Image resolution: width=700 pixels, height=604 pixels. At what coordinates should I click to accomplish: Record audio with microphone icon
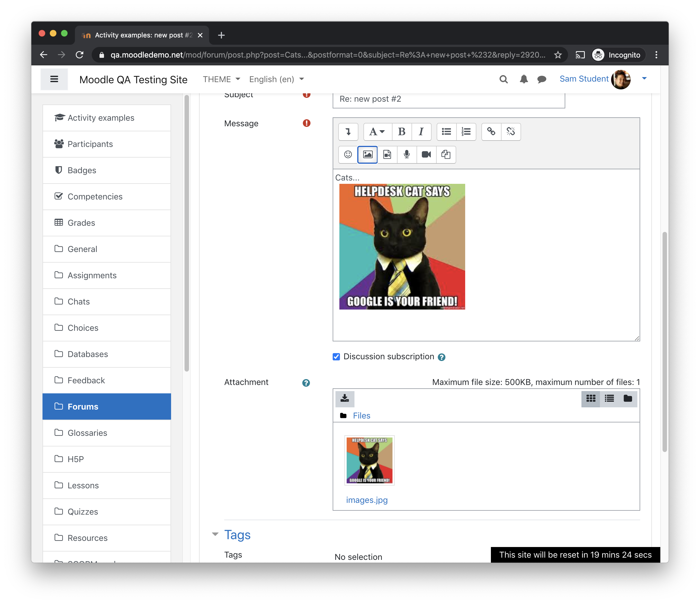407,154
